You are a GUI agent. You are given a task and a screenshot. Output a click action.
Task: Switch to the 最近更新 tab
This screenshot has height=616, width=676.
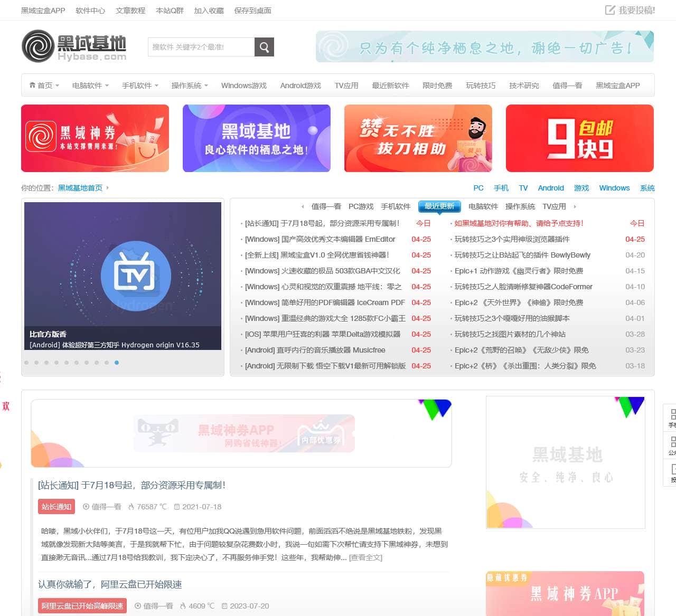(x=439, y=206)
